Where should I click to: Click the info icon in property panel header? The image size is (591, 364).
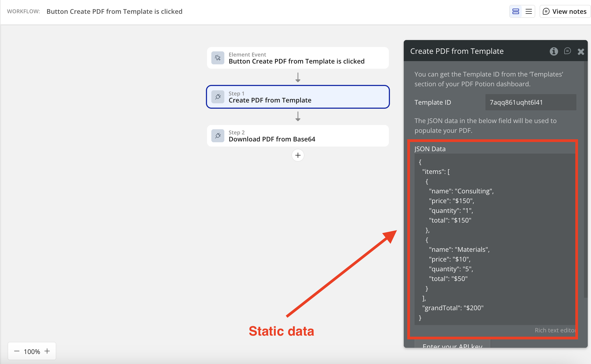click(554, 51)
